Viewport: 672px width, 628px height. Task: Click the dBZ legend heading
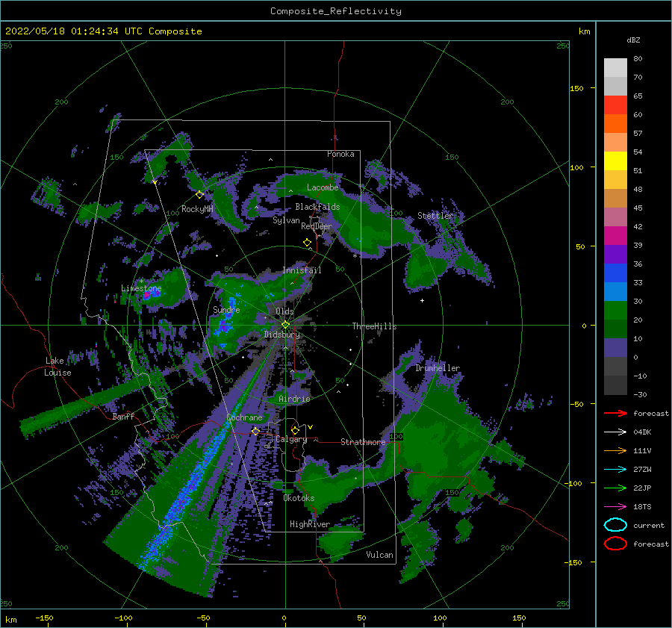click(x=633, y=40)
